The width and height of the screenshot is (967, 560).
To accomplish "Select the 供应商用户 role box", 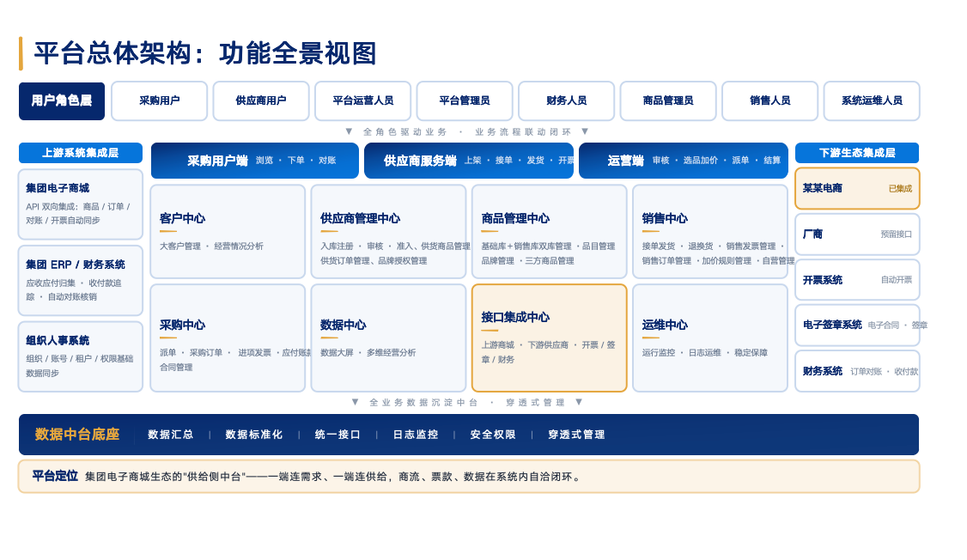I will point(261,100).
